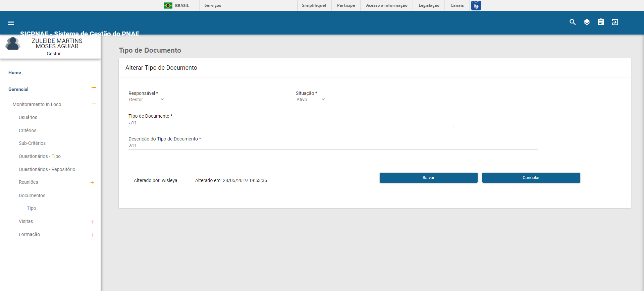644x291 pixels.
Task: Click the Tipo de Documento input field
Action: click(290, 123)
